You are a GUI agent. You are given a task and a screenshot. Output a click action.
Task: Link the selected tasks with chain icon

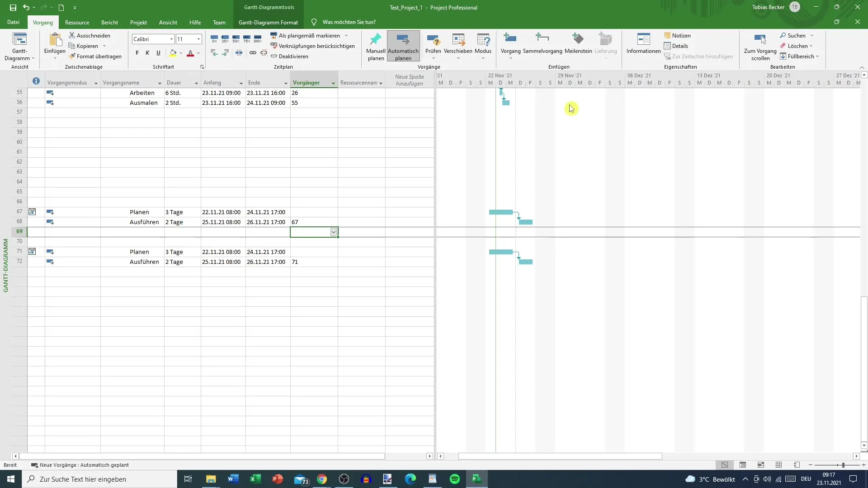[253, 53]
